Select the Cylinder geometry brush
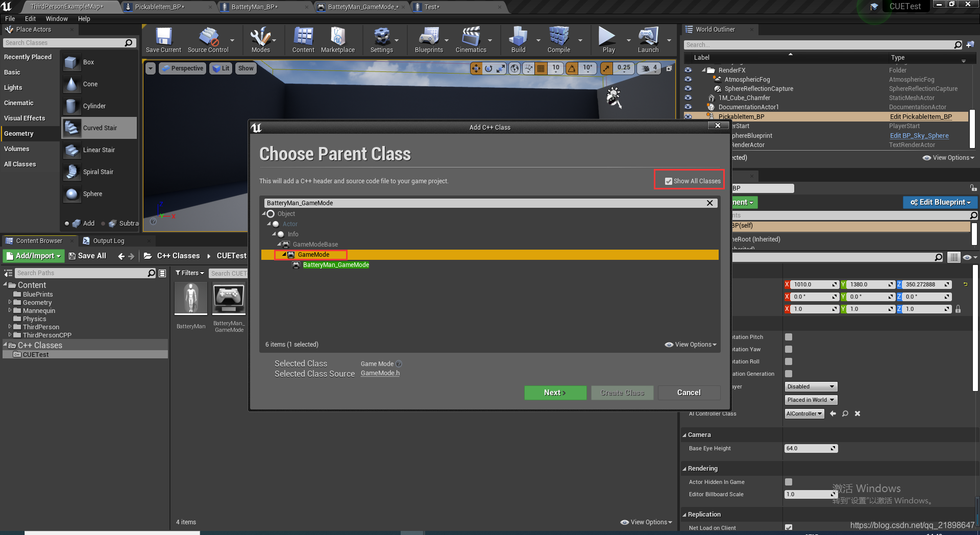The height and width of the screenshot is (535, 980). [99, 106]
